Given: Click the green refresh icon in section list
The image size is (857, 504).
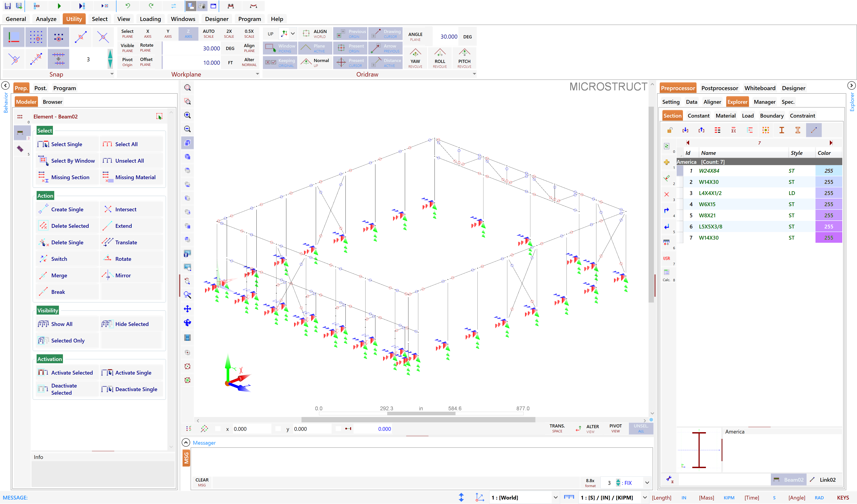Looking at the screenshot, I should click(x=667, y=146).
